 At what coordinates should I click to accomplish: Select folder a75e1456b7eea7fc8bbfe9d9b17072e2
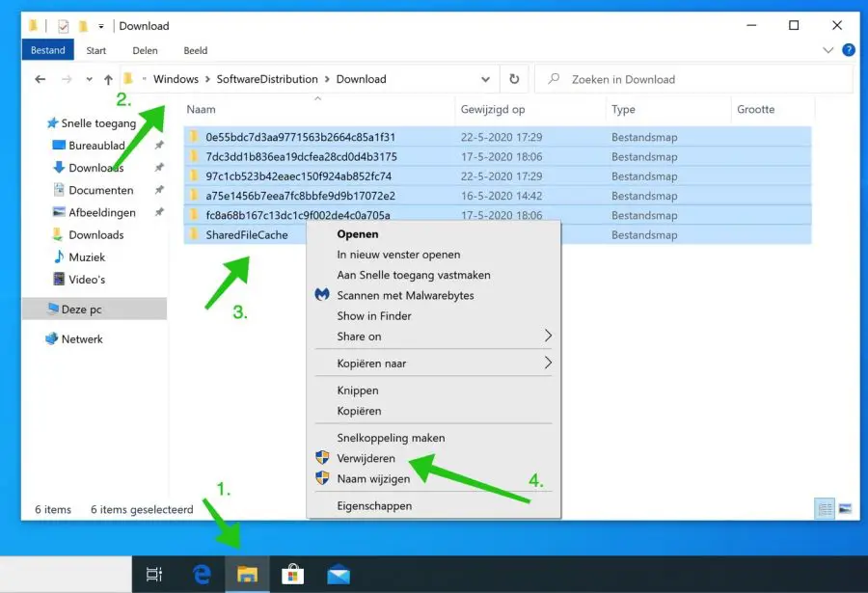[497, 196]
